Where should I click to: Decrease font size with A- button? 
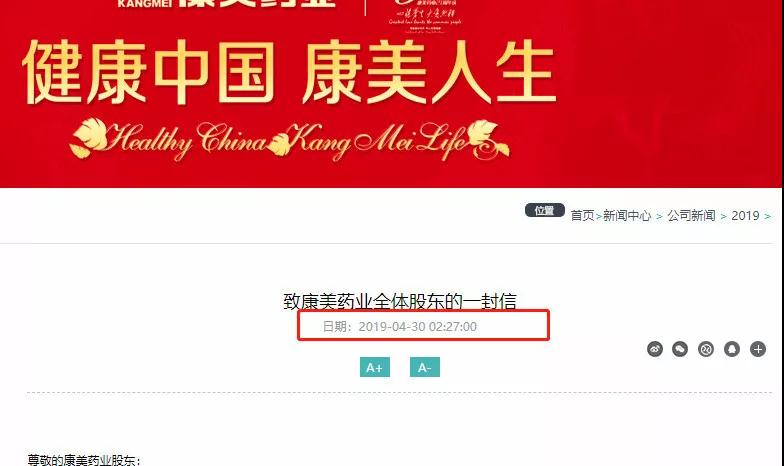point(424,367)
